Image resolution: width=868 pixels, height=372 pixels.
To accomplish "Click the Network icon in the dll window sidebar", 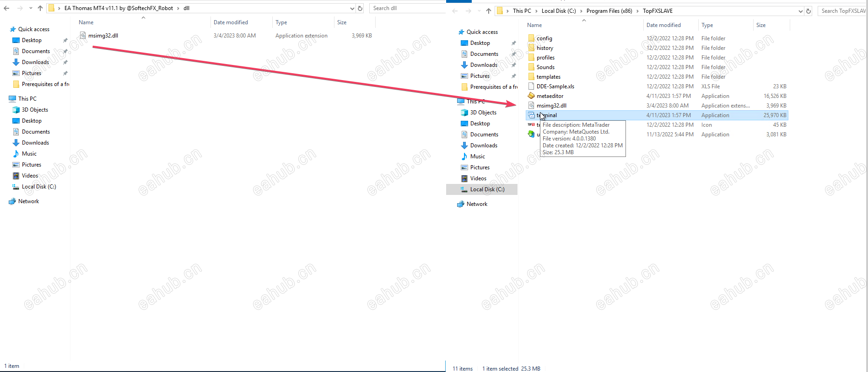I will [x=12, y=201].
